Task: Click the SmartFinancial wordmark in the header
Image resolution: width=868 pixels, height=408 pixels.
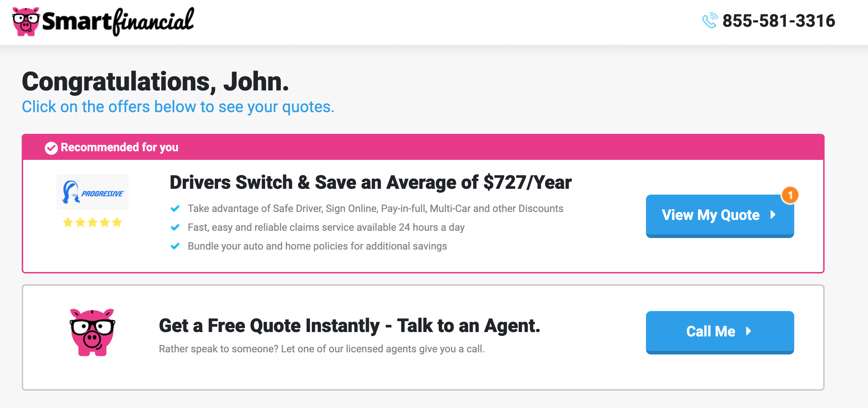Action: pyautogui.click(x=118, y=22)
